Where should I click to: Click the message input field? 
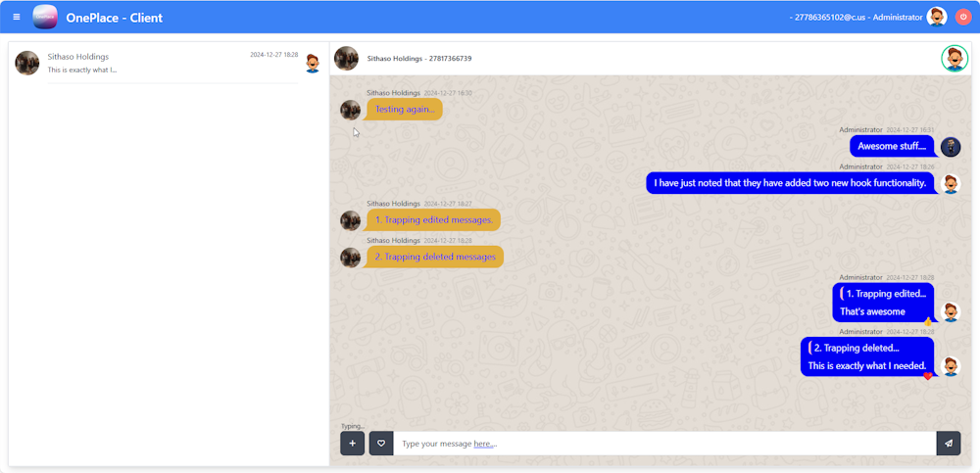(664, 443)
